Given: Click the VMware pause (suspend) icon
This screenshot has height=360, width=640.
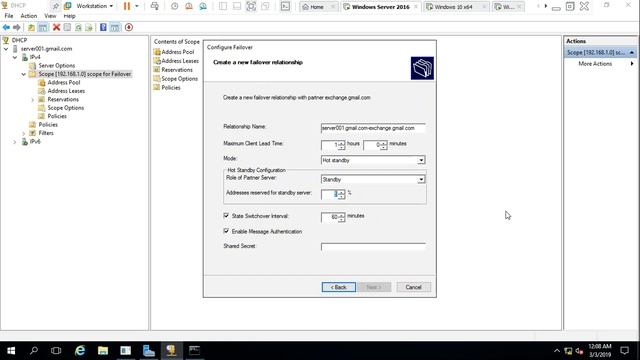Looking at the screenshot, I should point(127,6).
